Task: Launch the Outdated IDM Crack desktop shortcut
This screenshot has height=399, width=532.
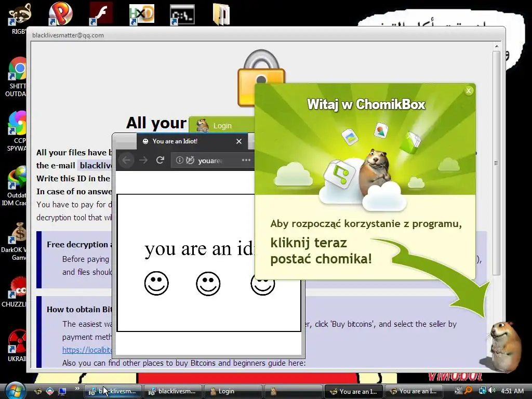Action: pos(15,185)
